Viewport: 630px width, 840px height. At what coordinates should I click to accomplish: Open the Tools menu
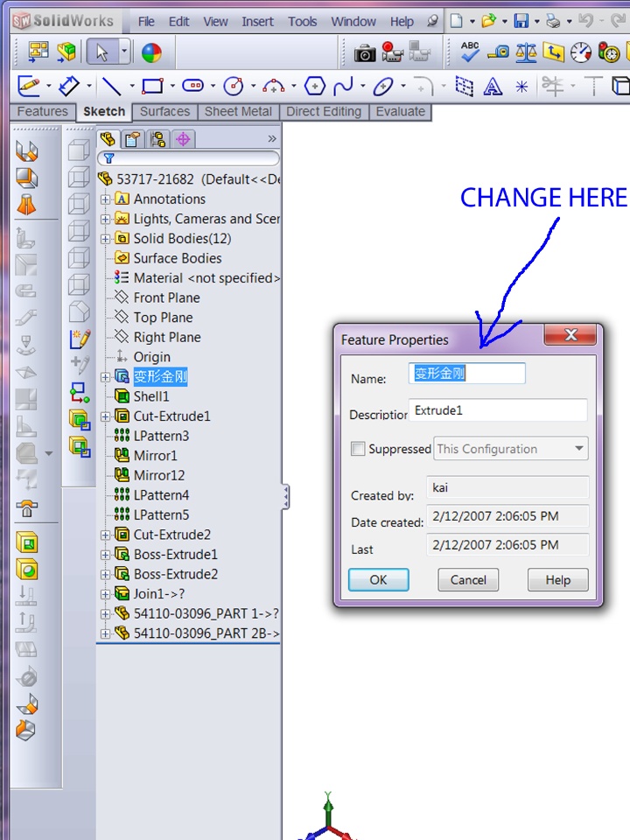302,21
